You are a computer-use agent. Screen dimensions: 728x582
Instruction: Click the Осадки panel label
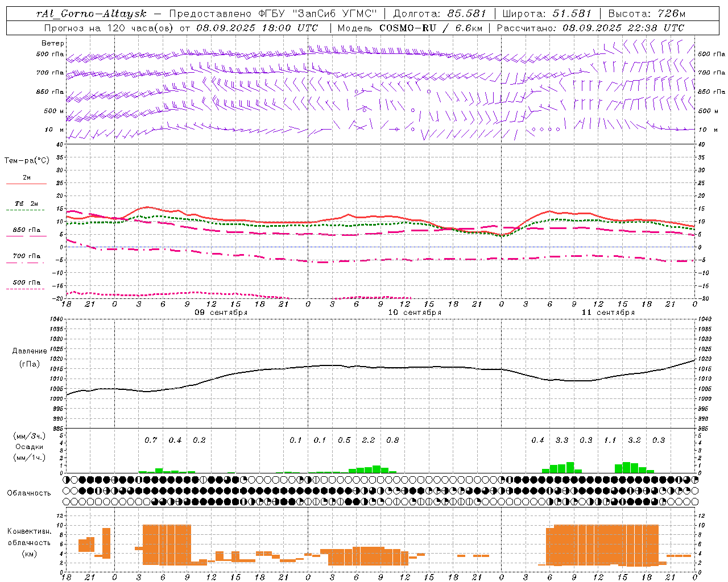click(30, 447)
